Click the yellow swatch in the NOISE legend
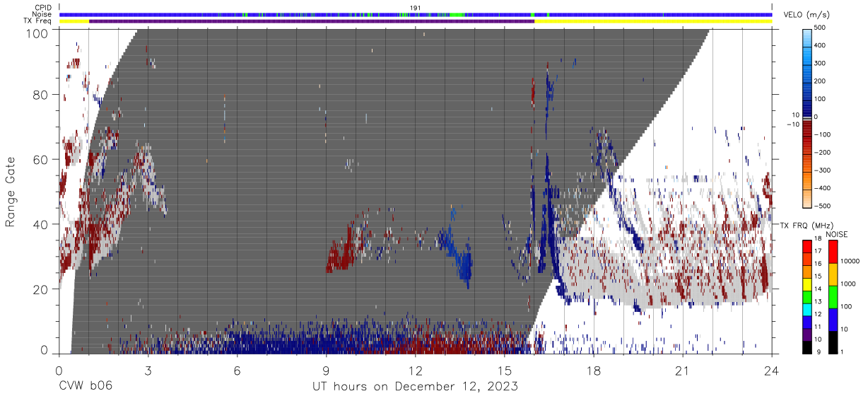This screenshot has height=401, width=868. click(833, 274)
